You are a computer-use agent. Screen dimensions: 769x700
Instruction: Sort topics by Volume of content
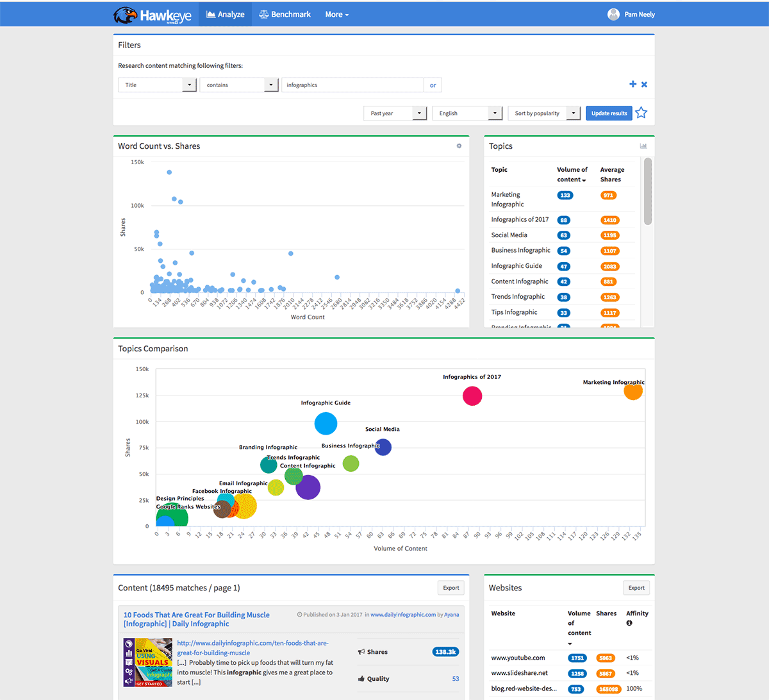coord(572,174)
